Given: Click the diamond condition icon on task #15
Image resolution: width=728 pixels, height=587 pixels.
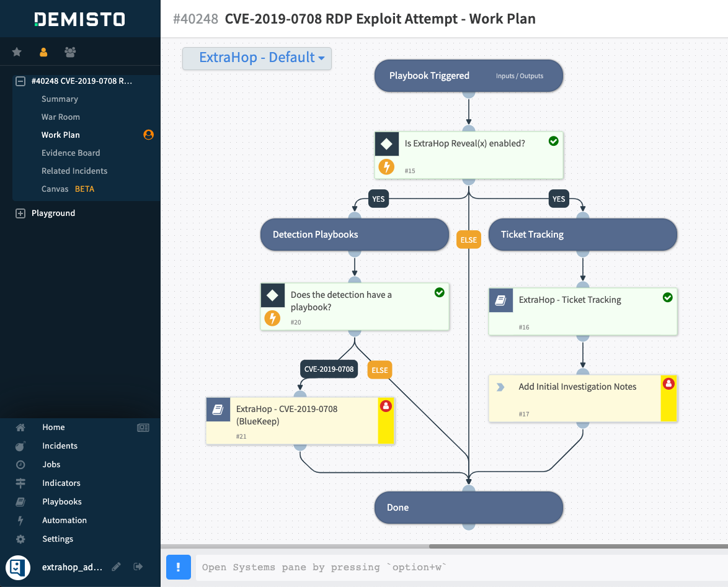Looking at the screenshot, I should point(386,143).
